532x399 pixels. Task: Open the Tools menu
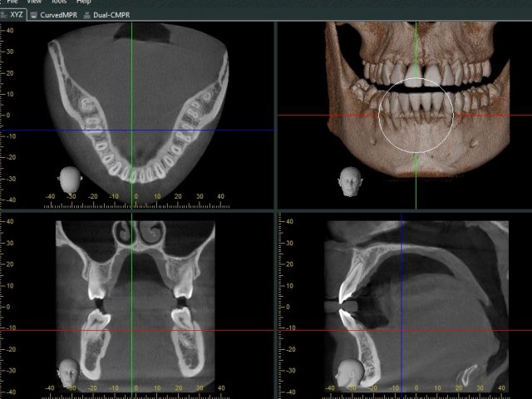59,2
